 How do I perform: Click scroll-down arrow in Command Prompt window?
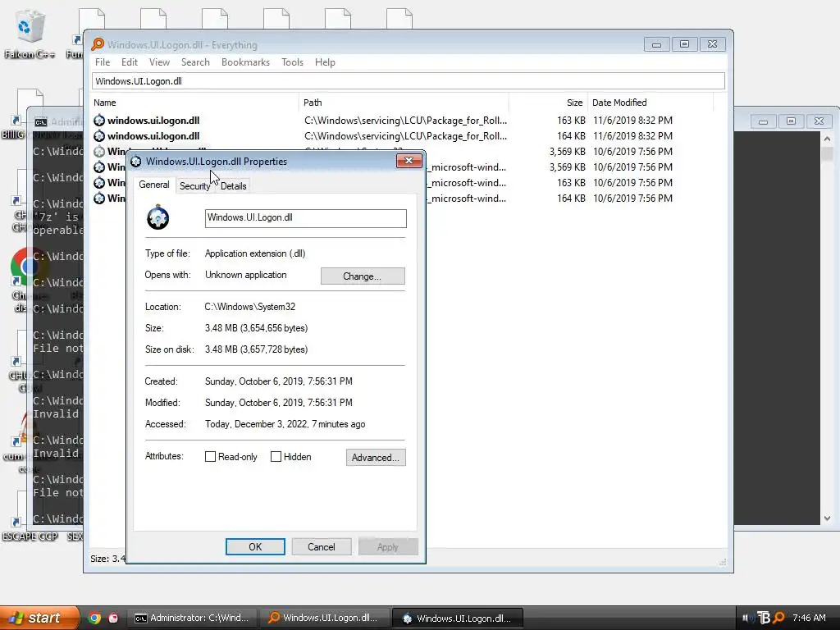tap(827, 518)
